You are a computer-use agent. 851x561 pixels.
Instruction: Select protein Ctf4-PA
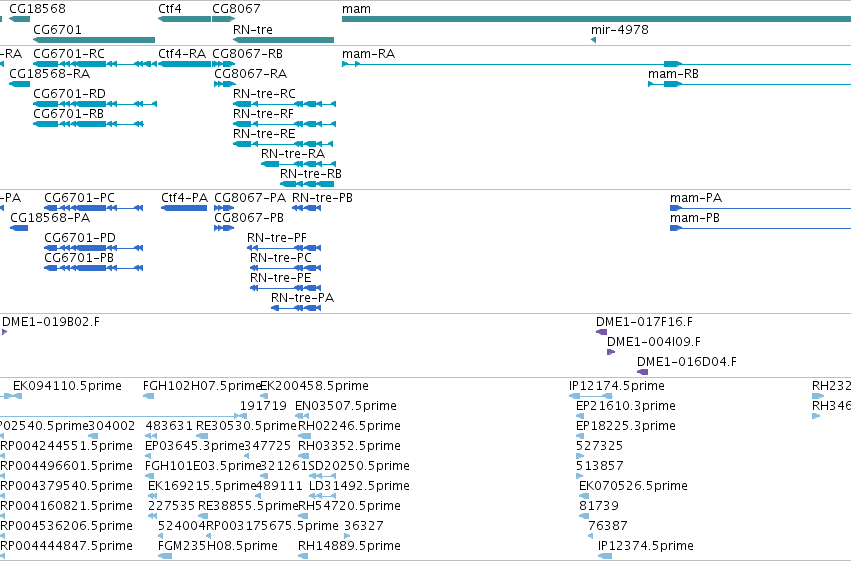point(184,208)
